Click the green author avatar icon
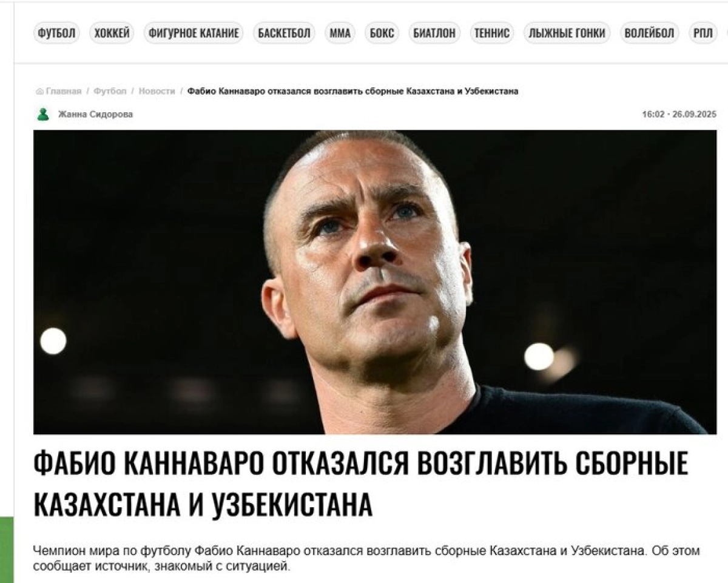728x583 pixels. click(43, 114)
